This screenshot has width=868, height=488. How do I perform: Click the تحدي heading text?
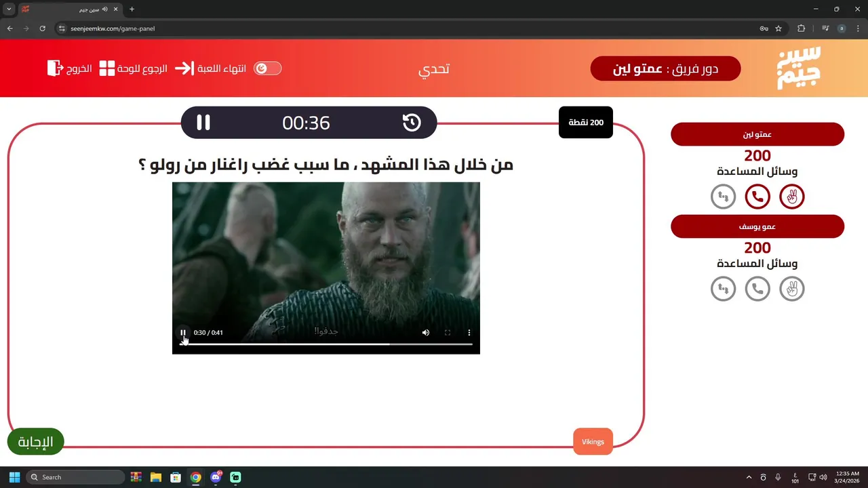point(434,68)
